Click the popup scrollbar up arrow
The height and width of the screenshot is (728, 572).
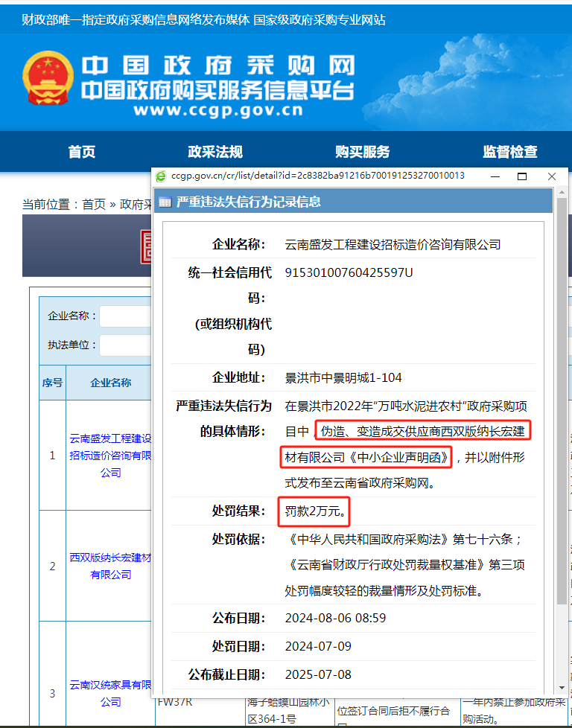coord(562,192)
